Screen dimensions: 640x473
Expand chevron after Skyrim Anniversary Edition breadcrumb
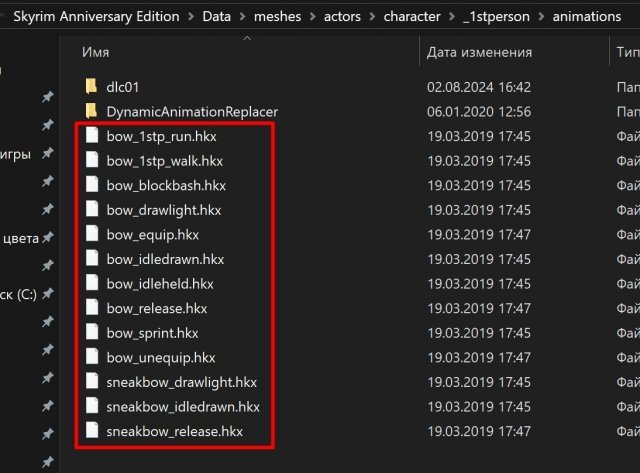[191, 17]
